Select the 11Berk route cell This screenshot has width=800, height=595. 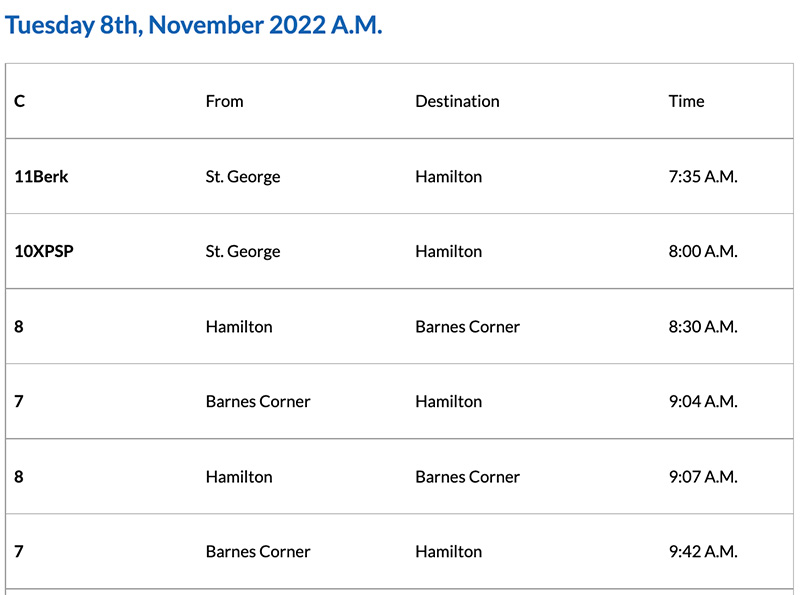point(41,176)
